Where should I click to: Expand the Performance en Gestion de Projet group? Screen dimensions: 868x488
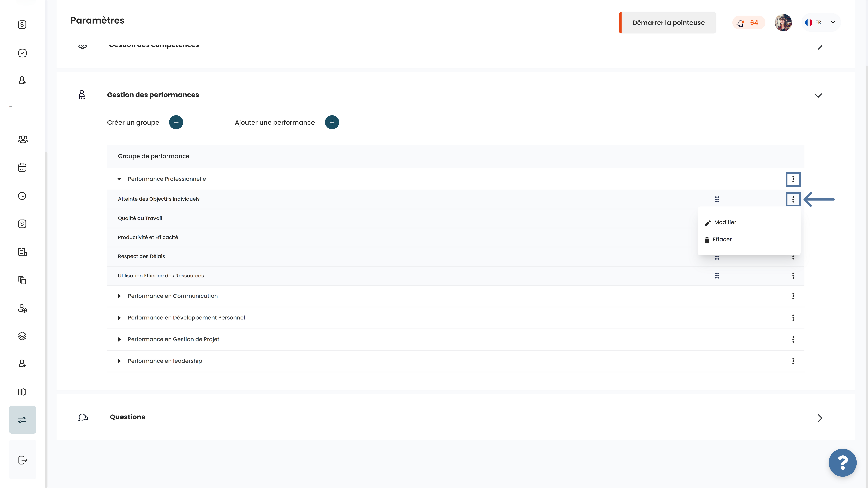click(x=119, y=340)
